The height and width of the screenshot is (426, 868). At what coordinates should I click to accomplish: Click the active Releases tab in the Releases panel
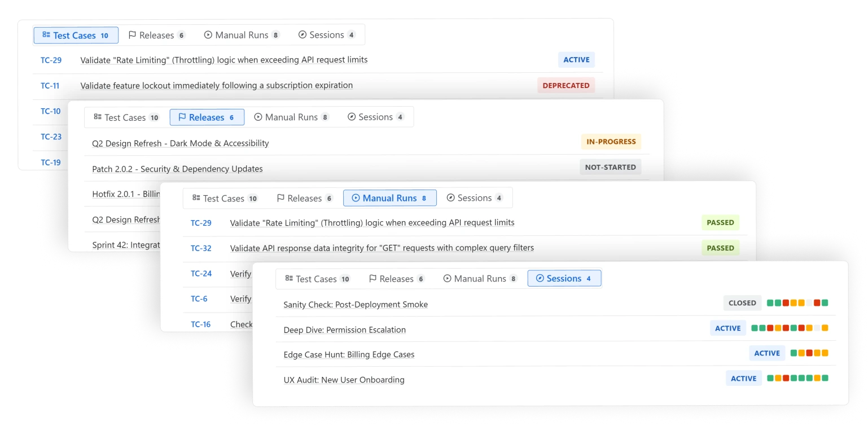[207, 117]
